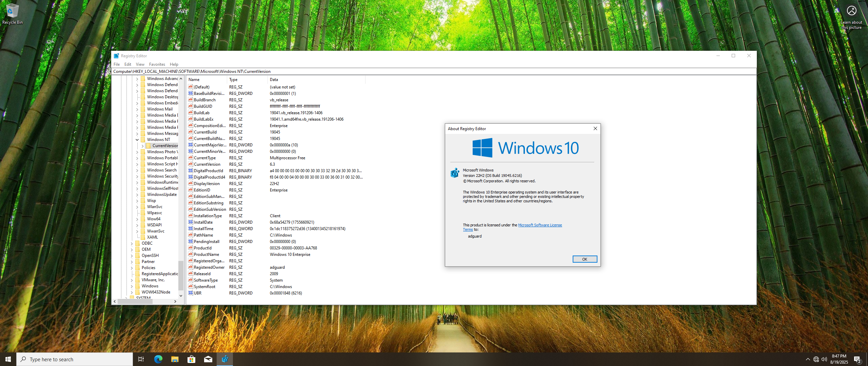Expand the ODBC tree node

pyautogui.click(x=132, y=243)
